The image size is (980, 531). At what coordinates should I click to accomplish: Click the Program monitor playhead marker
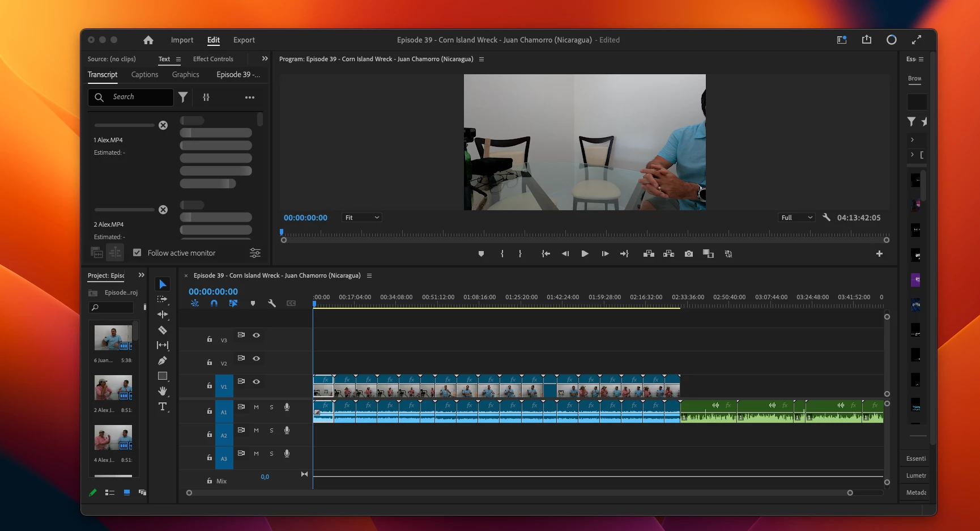[282, 232]
